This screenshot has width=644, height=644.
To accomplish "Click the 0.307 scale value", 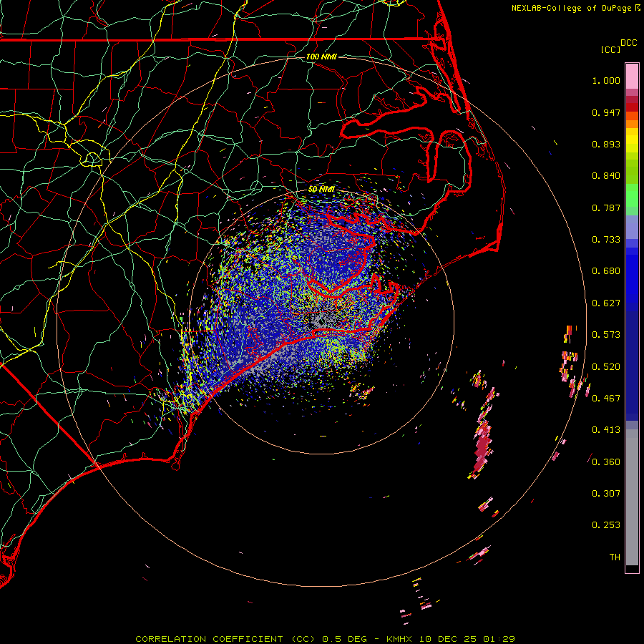I will [606, 494].
